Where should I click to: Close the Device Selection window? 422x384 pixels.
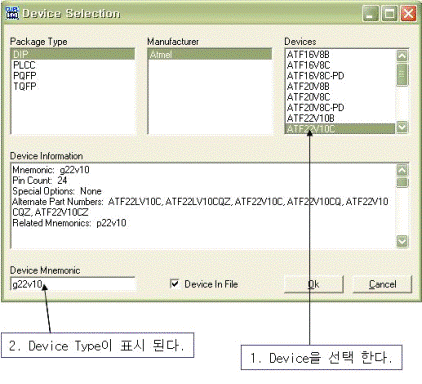coord(408,14)
